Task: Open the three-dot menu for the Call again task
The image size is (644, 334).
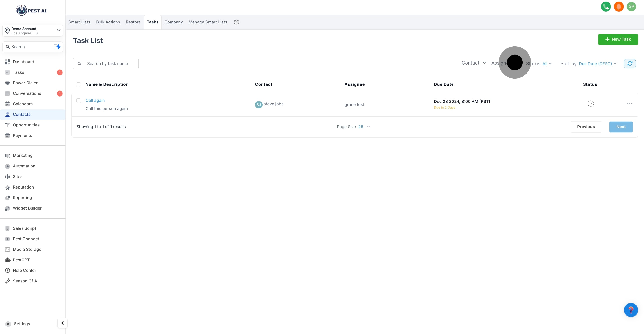Action: pyautogui.click(x=629, y=104)
